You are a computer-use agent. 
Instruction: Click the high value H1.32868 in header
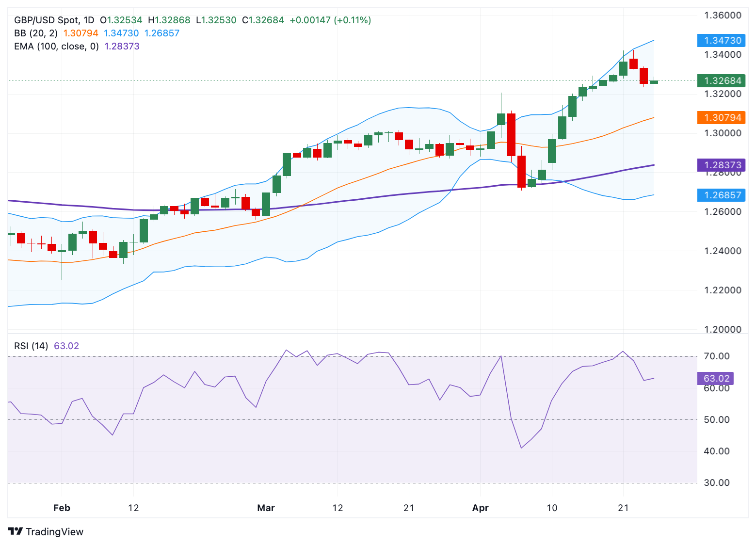(169, 20)
